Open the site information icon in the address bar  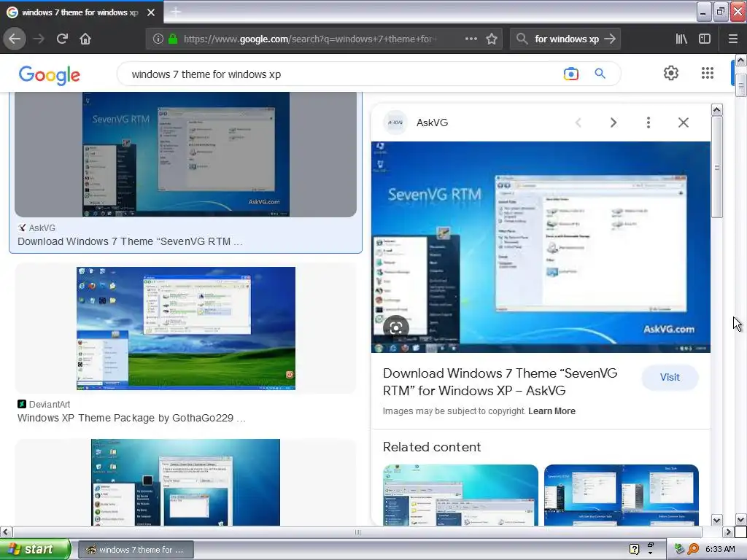click(x=158, y=39)
